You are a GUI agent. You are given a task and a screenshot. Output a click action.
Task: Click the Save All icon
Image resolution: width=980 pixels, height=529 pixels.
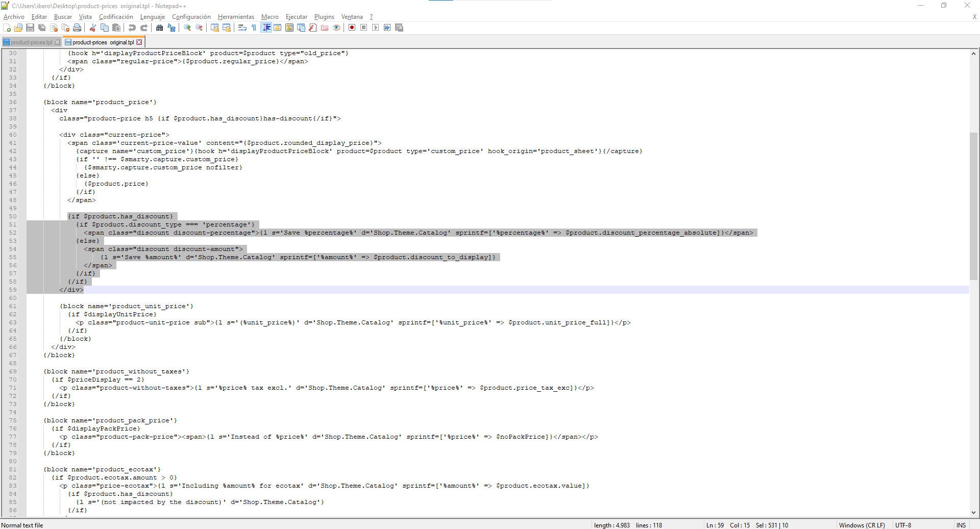pos(42,28)
